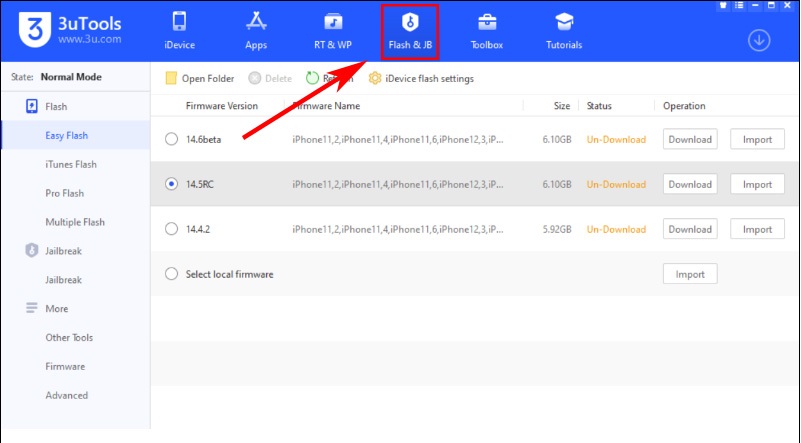
Task: Click the 14.6beta firmware name text
Action: pyautogui.click(x=397, y=139)
